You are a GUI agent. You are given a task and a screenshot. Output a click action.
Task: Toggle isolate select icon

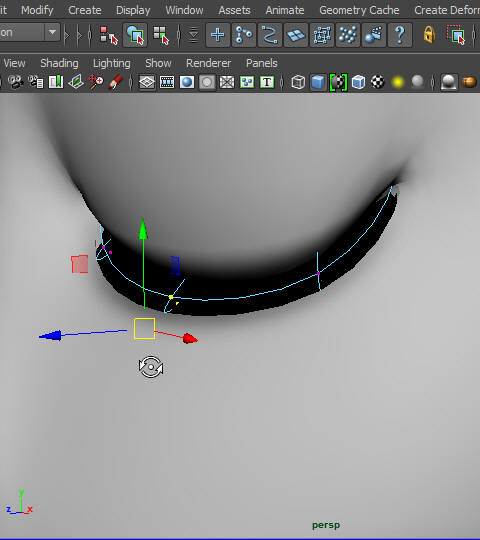pos(449,82)
